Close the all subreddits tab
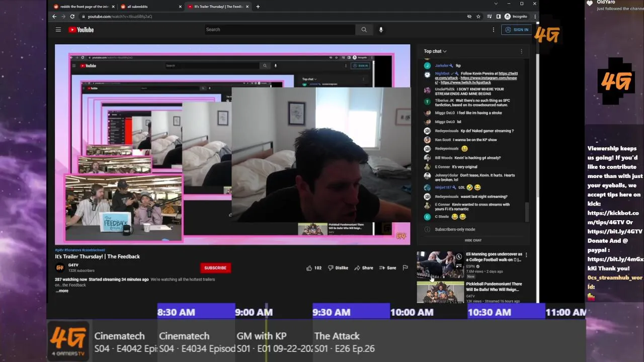Viewport: 644px width, 362px height. [x=180, y=7]
